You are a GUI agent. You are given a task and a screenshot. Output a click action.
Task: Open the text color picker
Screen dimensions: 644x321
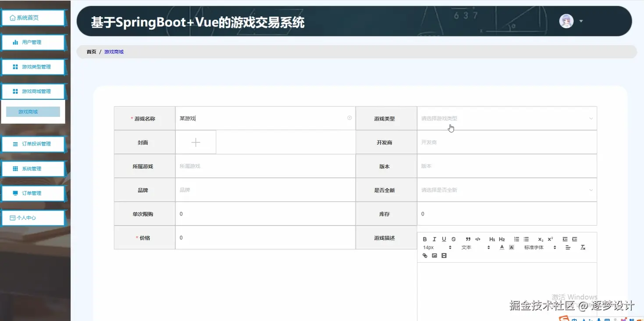[x=502, y=247]
